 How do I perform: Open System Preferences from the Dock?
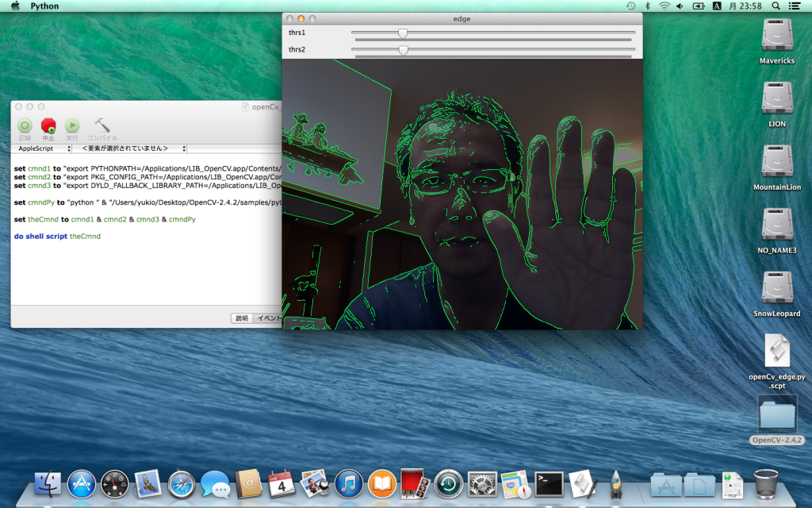tap(482, 484)
